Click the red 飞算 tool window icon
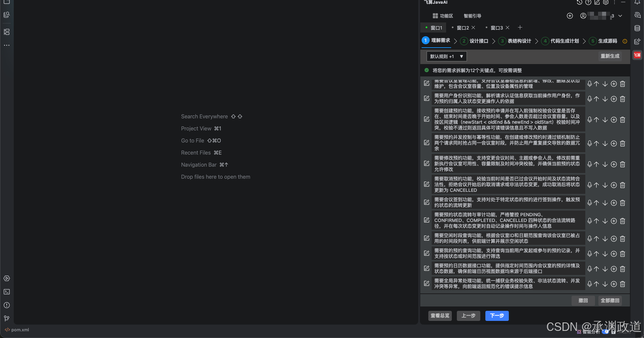The height and width of the screenshot is (338, 644). click(x=637, y=55)
